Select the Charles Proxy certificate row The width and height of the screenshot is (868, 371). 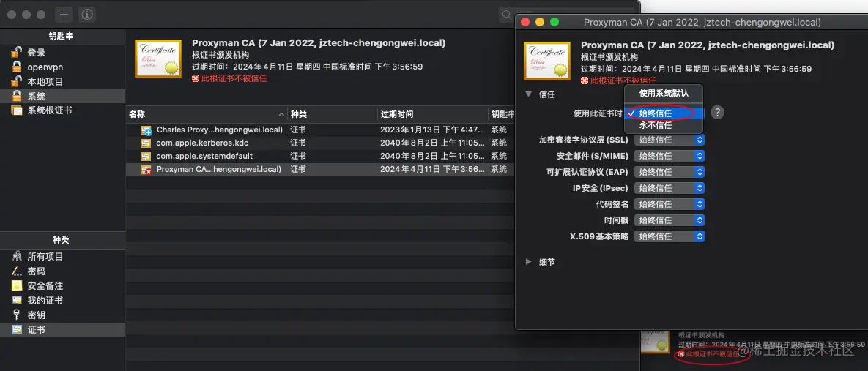pyautogui.click(x=321, y=130)
